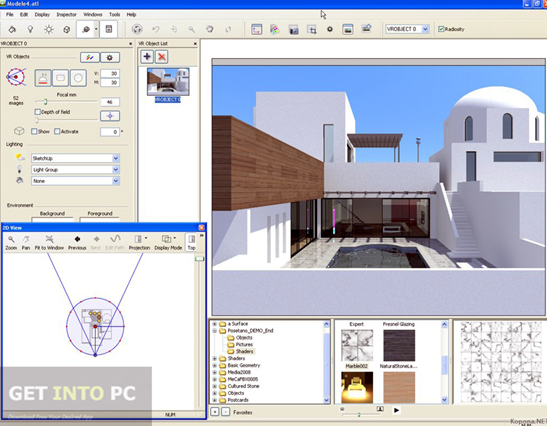Delete VR object with red X icon

(x=161, y=57)
